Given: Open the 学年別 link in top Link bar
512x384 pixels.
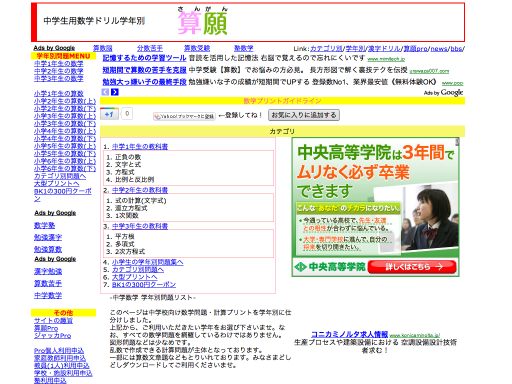Looking at the screenshot, I should (x=355, y=49).
